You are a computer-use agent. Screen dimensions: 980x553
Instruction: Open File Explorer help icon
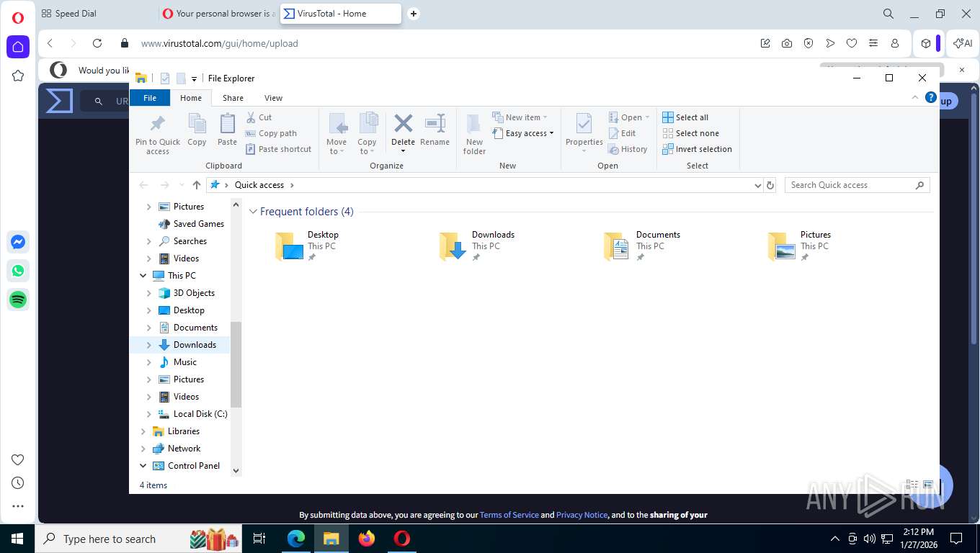click(x=930, y=97)
